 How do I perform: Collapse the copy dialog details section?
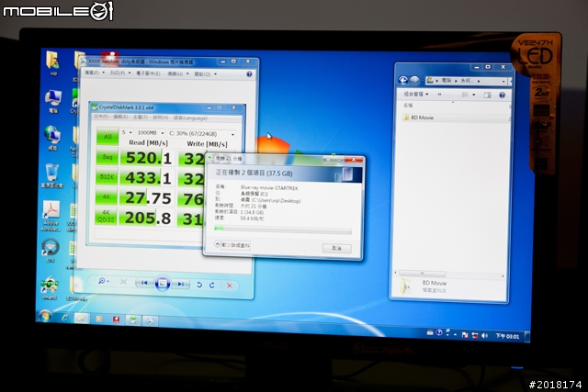coord(232,245)
